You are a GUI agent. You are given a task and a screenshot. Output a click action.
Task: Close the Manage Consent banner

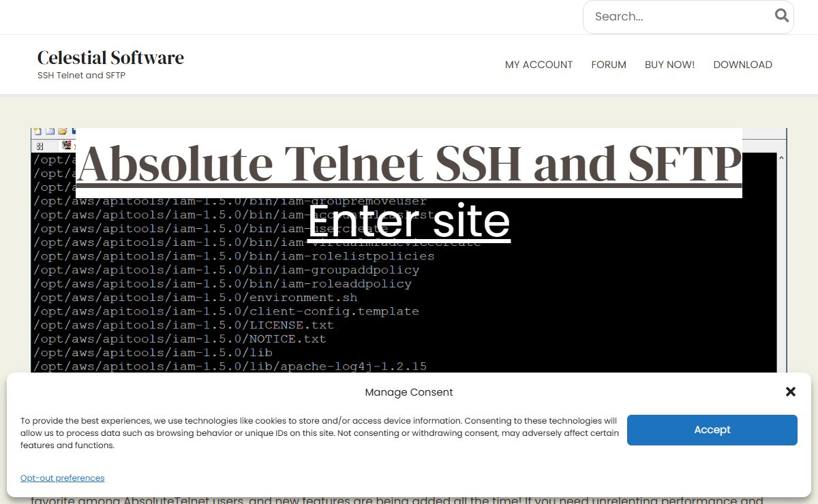pos(791,392)
